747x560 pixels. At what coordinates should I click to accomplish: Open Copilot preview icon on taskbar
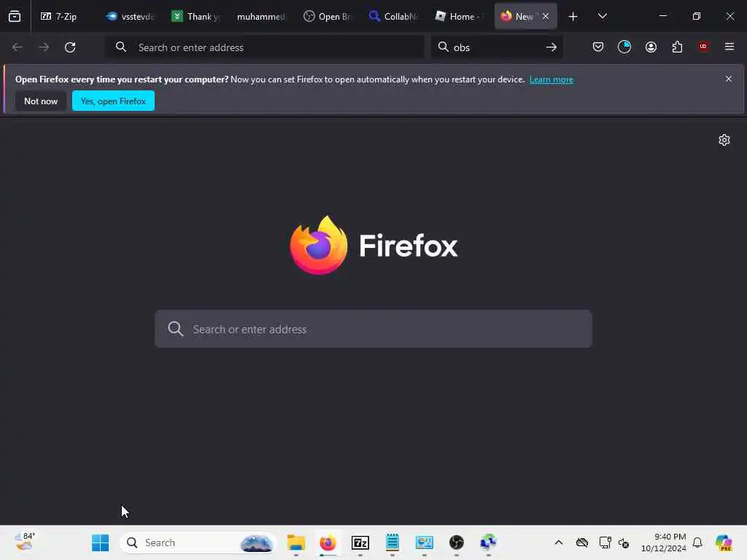pyautogui.click(x=724, y=542)
